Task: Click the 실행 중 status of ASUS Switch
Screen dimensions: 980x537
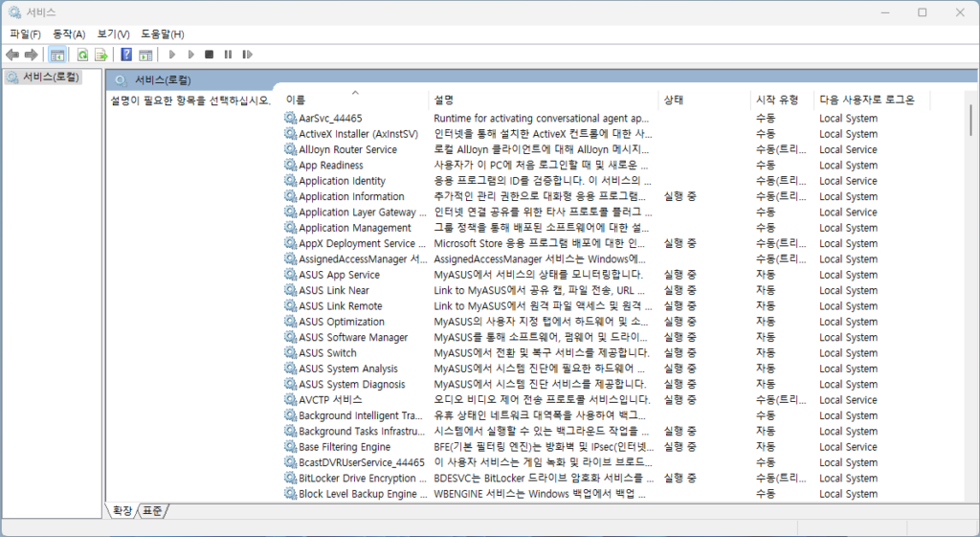Action: (x=680, y=352)
